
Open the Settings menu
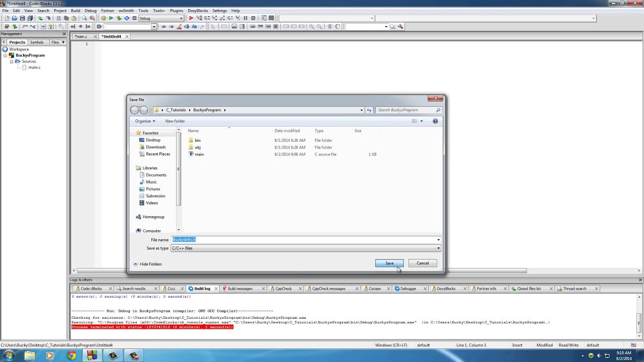[x=219, y=11]
